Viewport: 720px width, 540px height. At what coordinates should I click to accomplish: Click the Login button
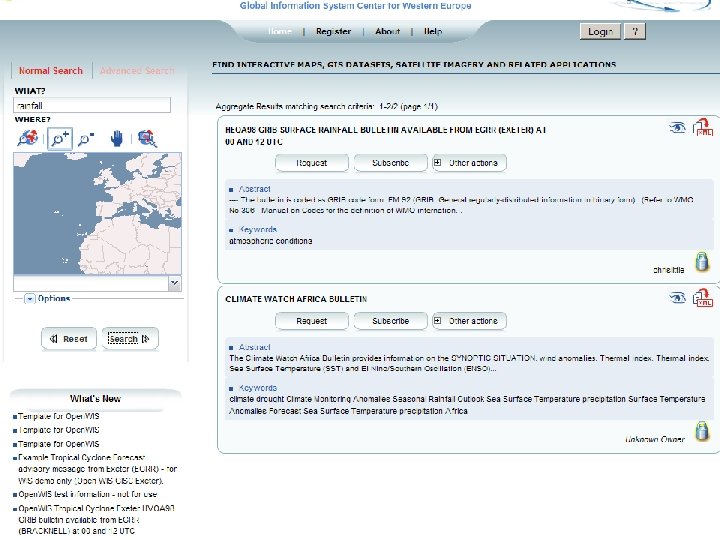(600, 32)
